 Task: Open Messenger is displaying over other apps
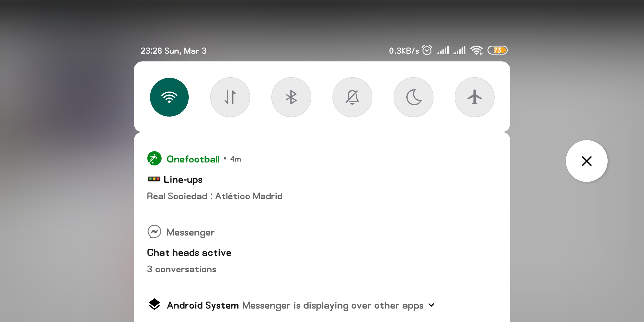click(333, 306)
